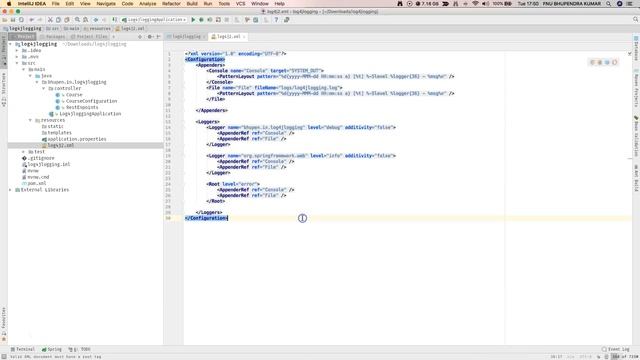Click the Wi-Fi icon in the menu bar

click(475, 4)
